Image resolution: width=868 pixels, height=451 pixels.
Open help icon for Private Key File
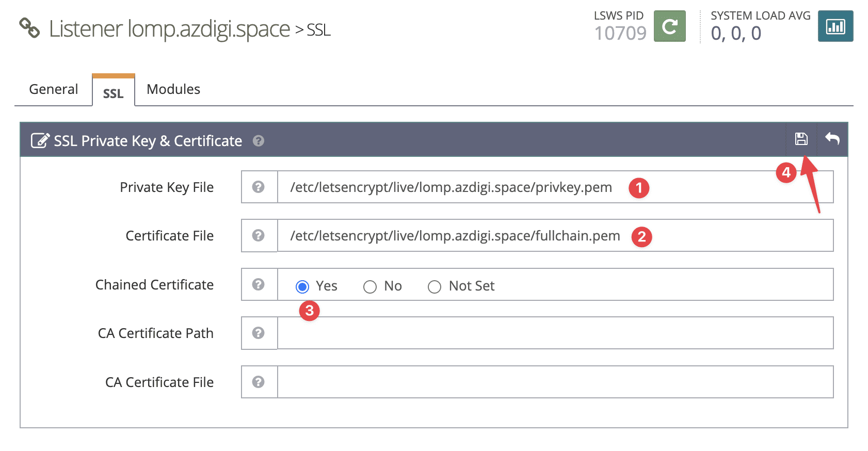point(259,187)
